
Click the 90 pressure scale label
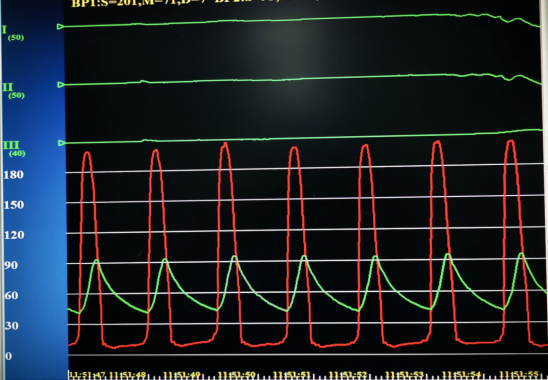[11, 265]
